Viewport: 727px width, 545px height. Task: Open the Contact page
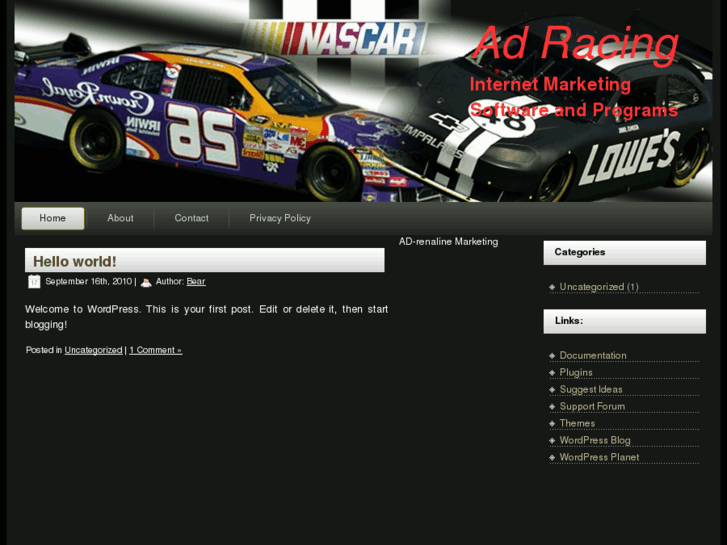pos(191,218)
